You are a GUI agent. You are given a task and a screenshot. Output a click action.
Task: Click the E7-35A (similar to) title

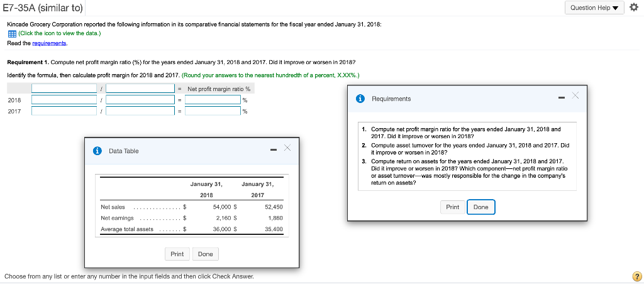pos(42,8)
